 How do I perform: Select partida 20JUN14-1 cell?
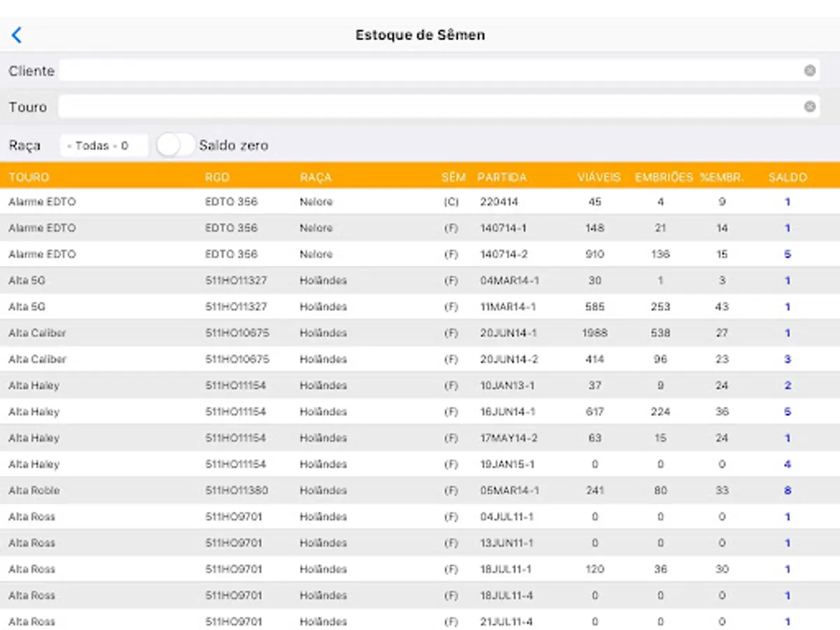pyautogui.click(x=508, y=333)
